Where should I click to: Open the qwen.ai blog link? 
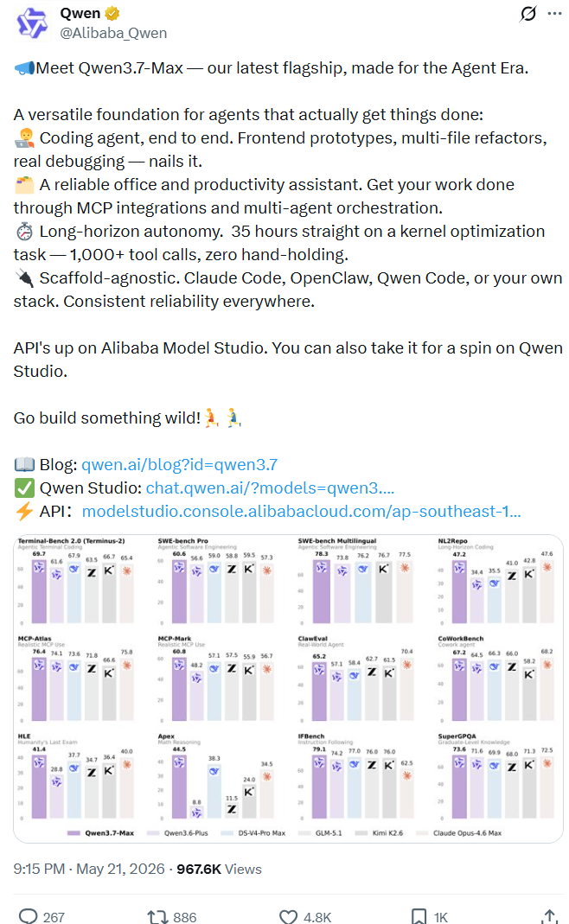click(x=179, y=464)
